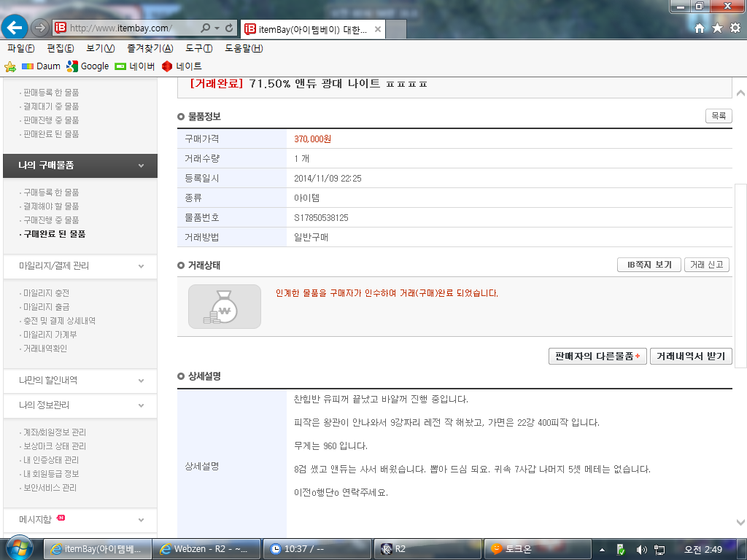Open the Favorites star icon
Image resolution: width=747 pixels, height=560 pixels.
click(717, 28)
